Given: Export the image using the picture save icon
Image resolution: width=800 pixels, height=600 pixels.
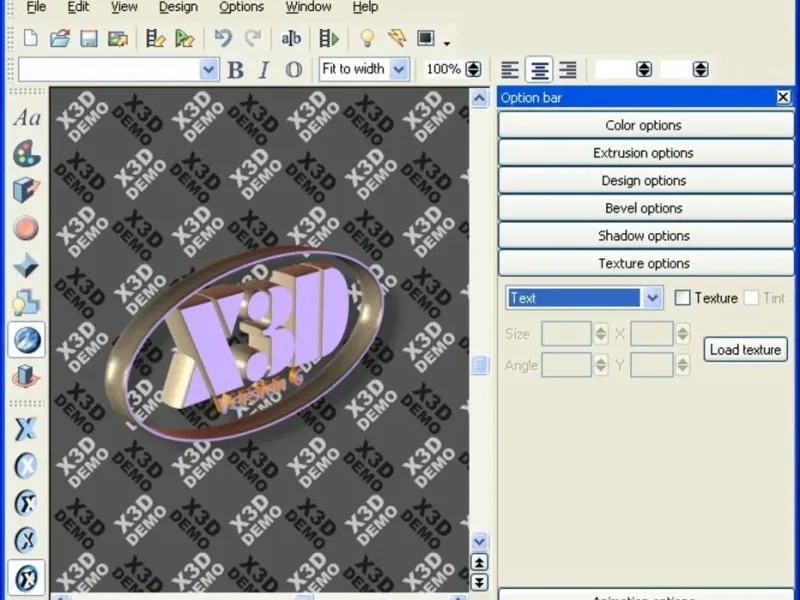Looking at the screenshot, I should [117, 38].
